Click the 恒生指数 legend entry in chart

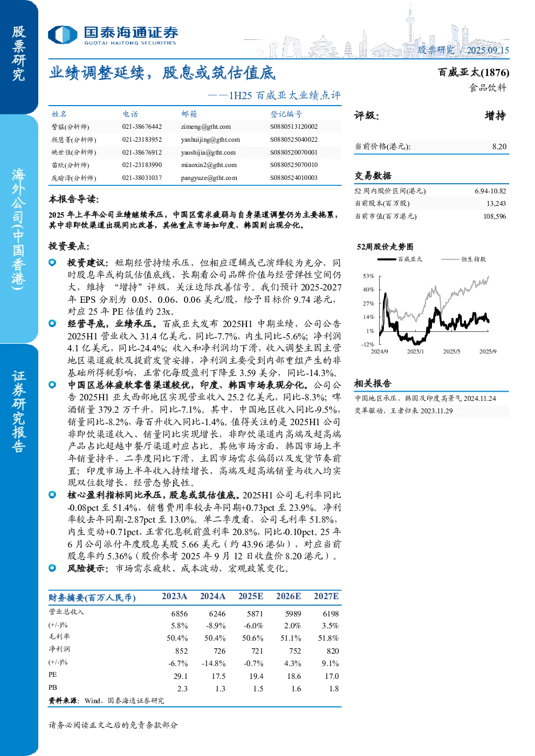click(464, 259)
